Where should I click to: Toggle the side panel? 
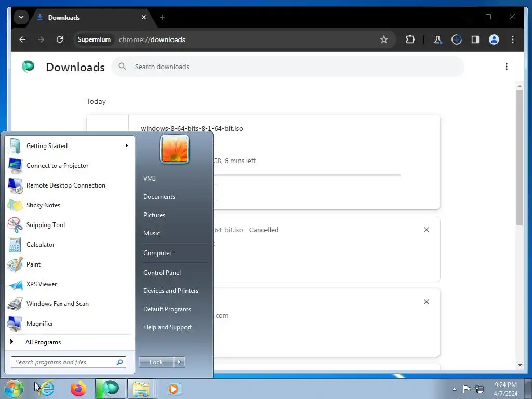pyautogui.click(x=475, y=39)
